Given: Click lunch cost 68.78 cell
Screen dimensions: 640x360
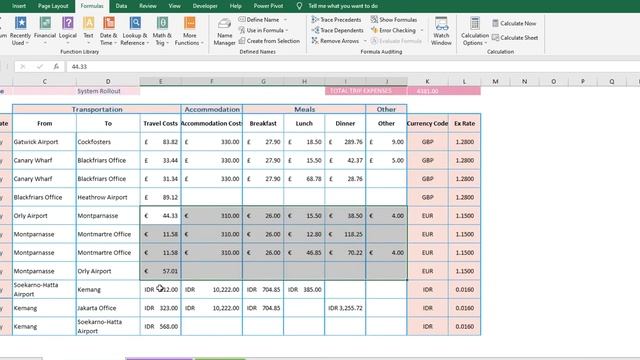Looking at the screenshot, I should [304, 179].
